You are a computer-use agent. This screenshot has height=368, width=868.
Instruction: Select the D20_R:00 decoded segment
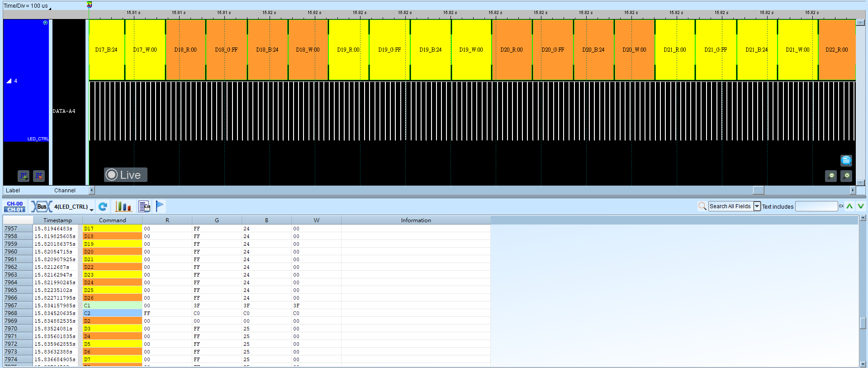pos(512,50)
